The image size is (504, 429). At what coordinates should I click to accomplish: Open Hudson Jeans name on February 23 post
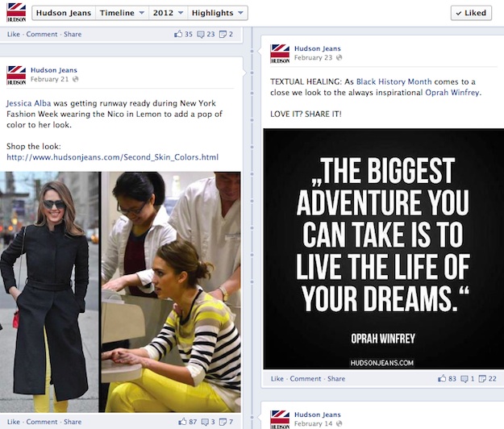(x=317, y=48)
